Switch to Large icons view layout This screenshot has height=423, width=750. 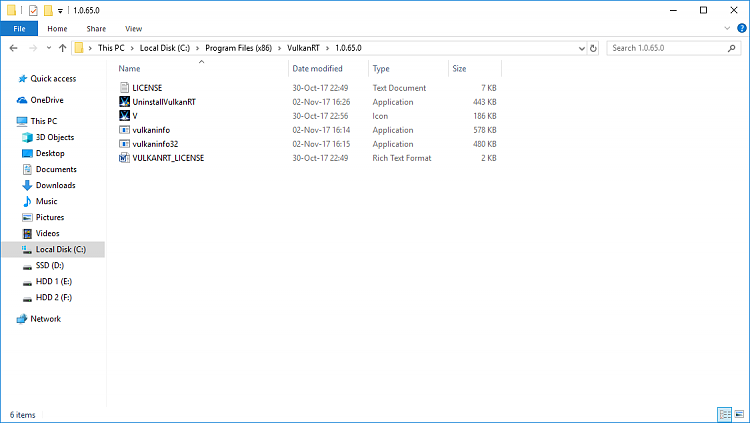(739, 414)
